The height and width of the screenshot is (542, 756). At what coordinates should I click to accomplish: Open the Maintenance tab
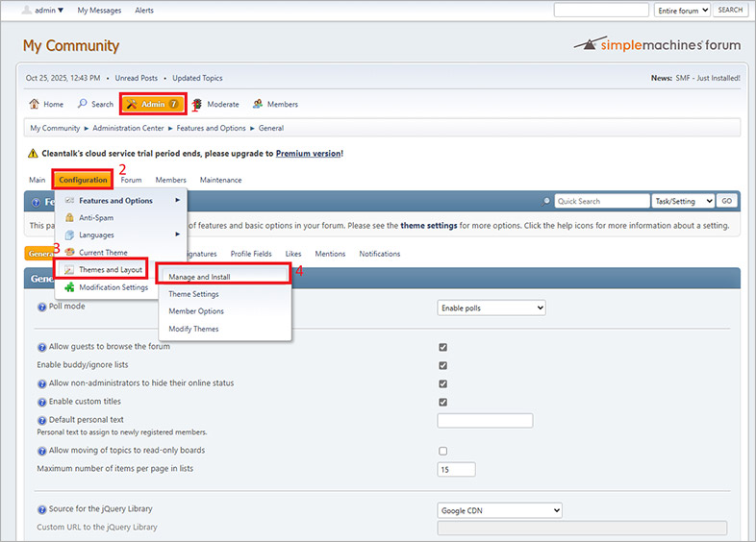coord(221,180)
